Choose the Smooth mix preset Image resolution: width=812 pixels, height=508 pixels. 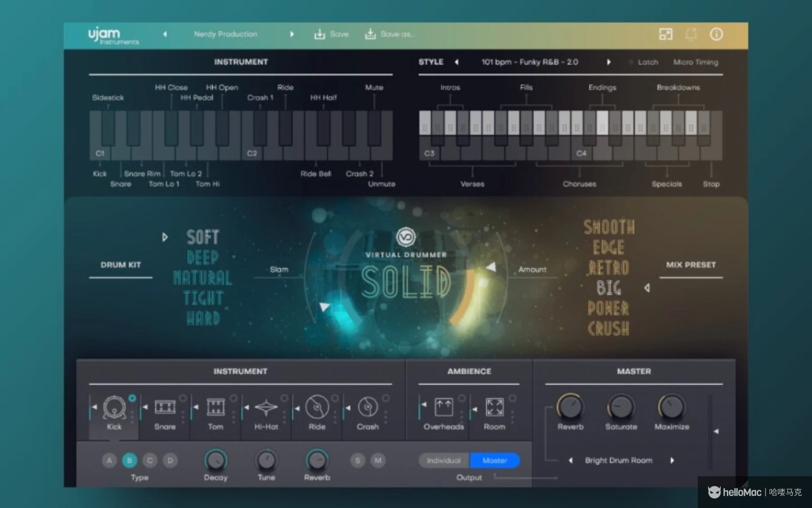609,227
